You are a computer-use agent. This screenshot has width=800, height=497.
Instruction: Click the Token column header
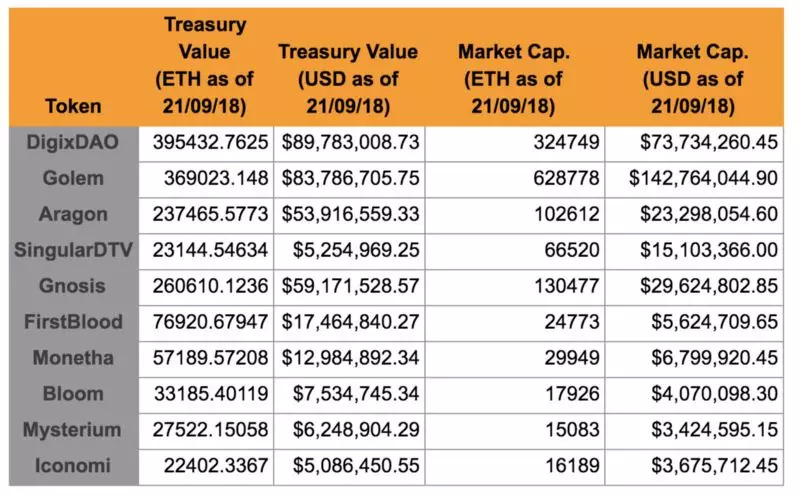[73, 105]
